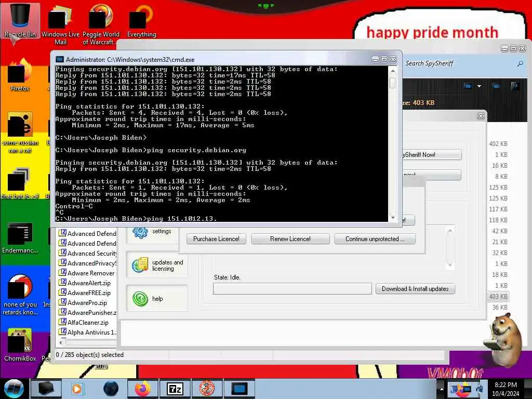This screenshot has height=399, width=532.
Task: Open the Everything search desktop icon
Action: [x=141, y=21]
